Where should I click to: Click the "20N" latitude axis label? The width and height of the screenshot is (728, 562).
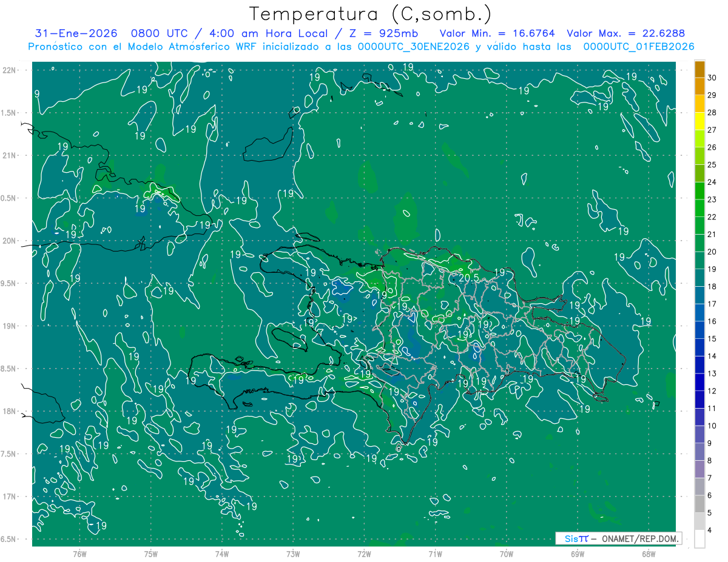(10, 241)
